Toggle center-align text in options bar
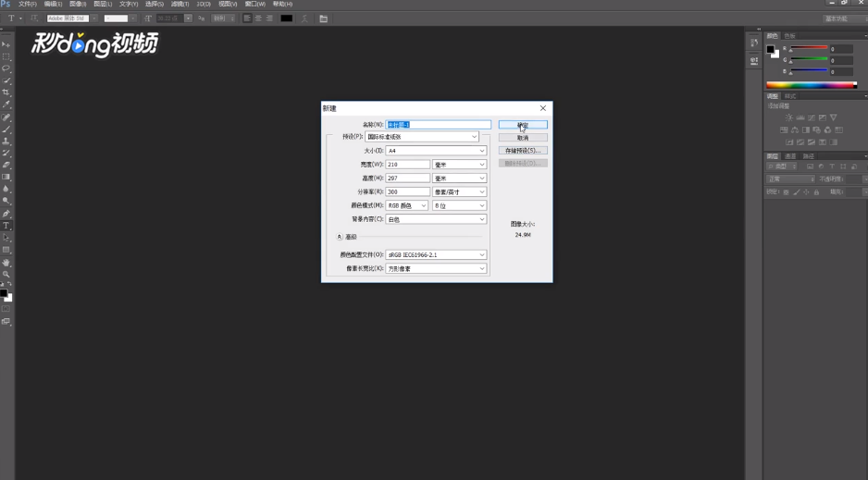 point(258,18)
